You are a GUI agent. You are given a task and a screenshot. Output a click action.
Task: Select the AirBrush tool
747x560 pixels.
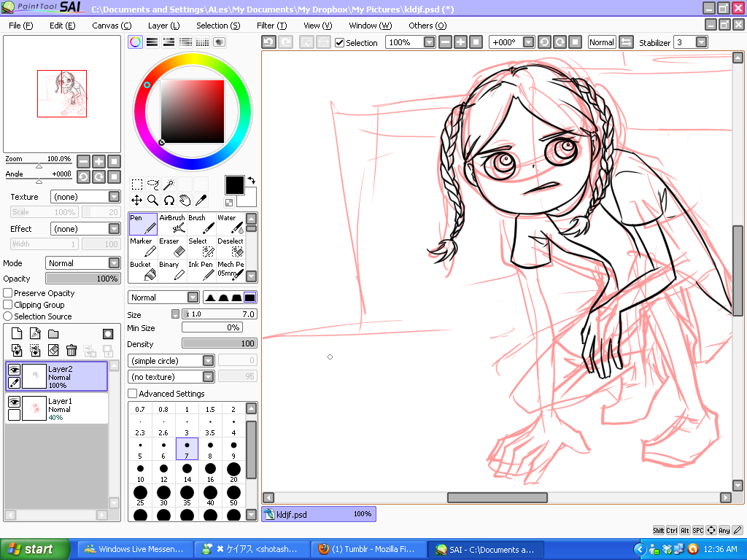(172, 224)
